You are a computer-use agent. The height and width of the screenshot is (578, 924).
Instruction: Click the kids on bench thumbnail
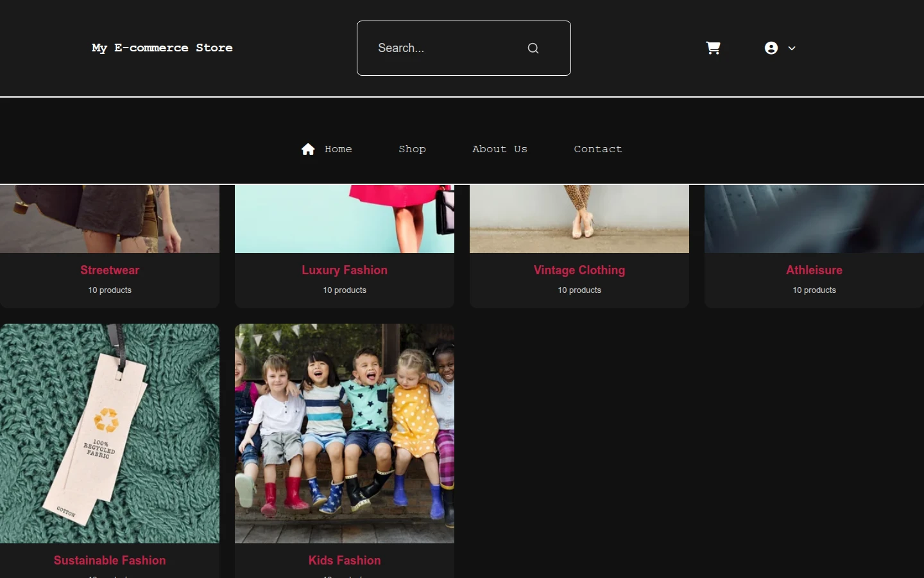pyautogui.click(x=345, y=433)
